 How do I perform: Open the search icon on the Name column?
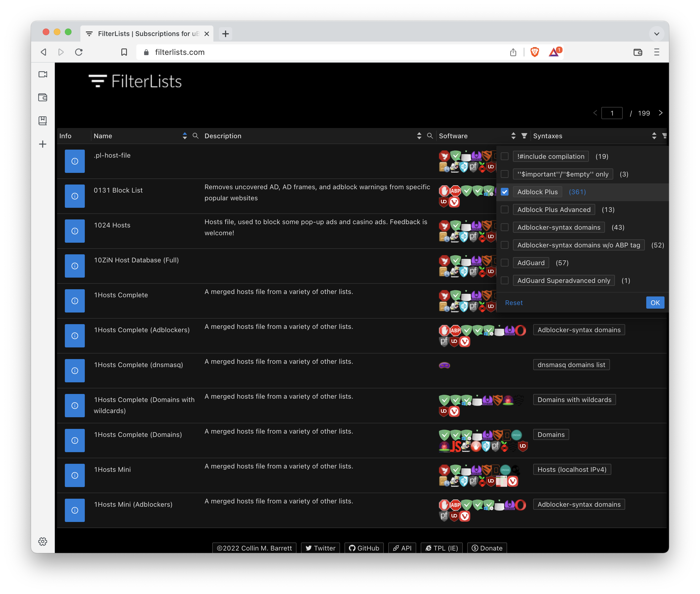[x=195, y=136]
